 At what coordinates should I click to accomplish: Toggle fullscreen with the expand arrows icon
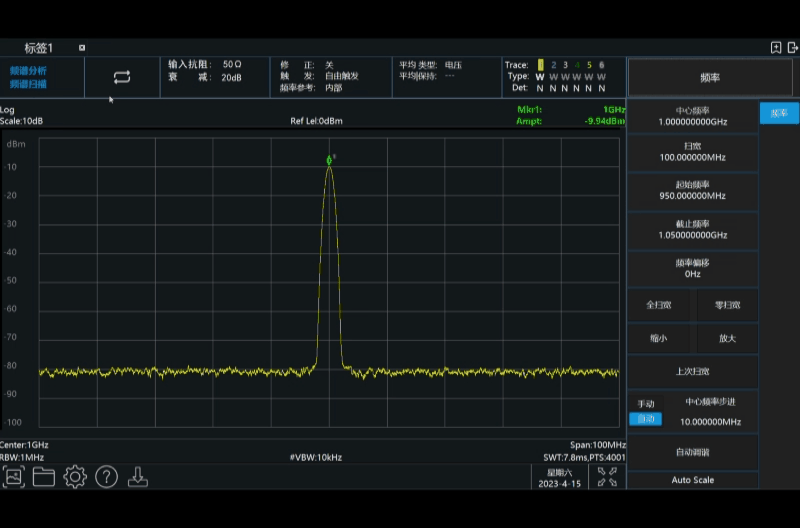[607, 477]
